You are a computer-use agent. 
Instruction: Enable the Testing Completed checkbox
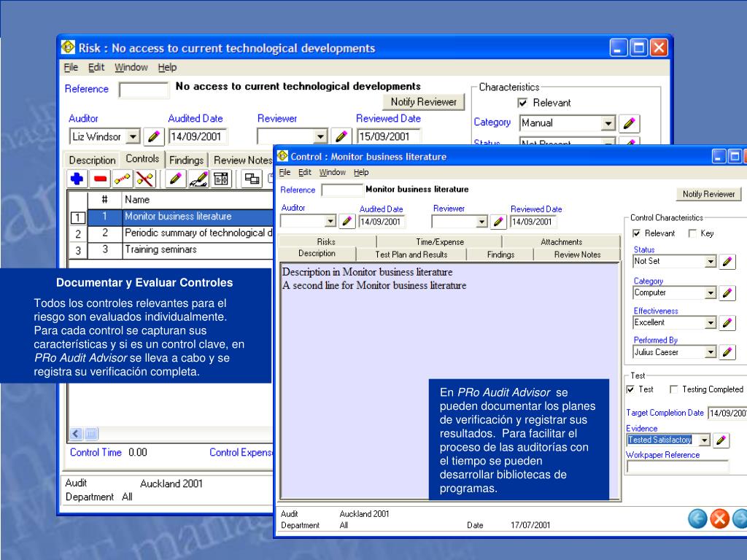[673, 389]
